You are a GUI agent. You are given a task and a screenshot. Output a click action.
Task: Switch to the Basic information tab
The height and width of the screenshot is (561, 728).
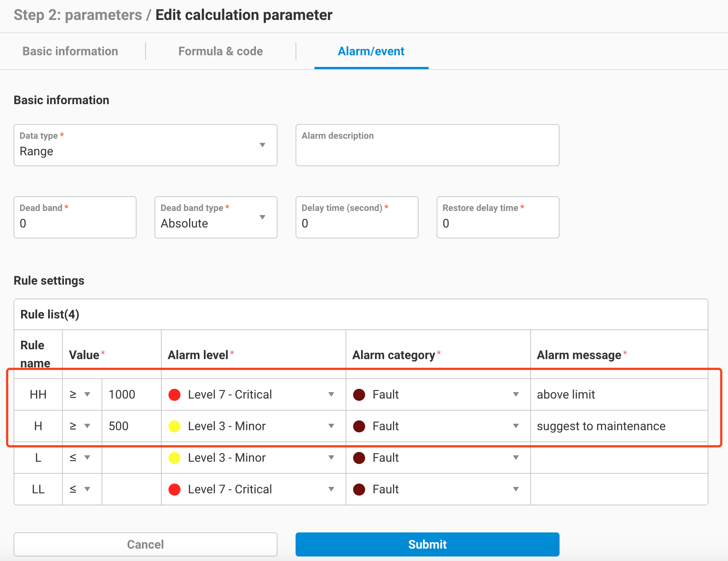tap(70, 51)
